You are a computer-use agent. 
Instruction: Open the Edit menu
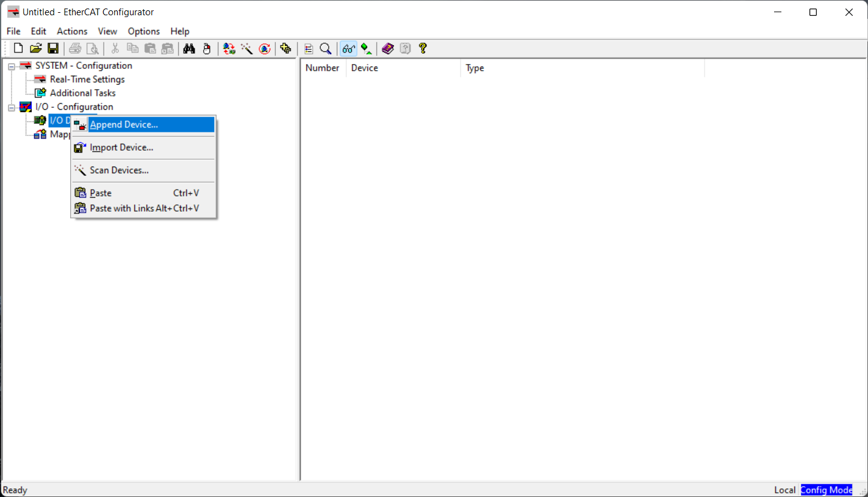tap(38, 31)
